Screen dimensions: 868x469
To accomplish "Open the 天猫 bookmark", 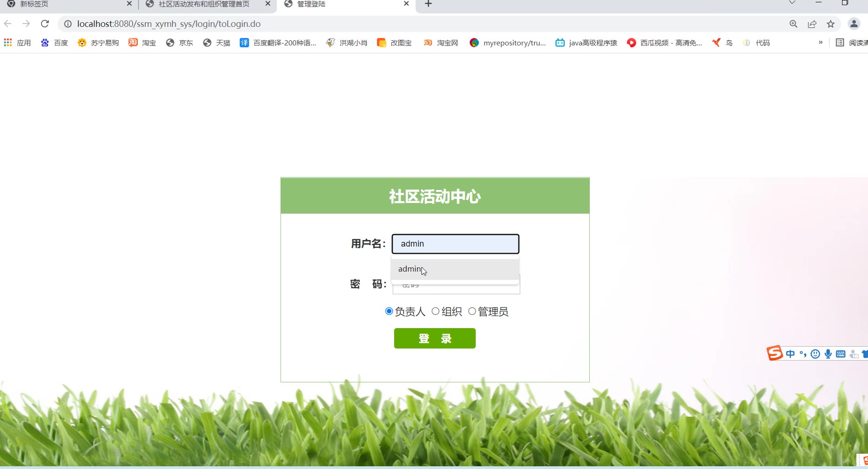I will [217, 43].
